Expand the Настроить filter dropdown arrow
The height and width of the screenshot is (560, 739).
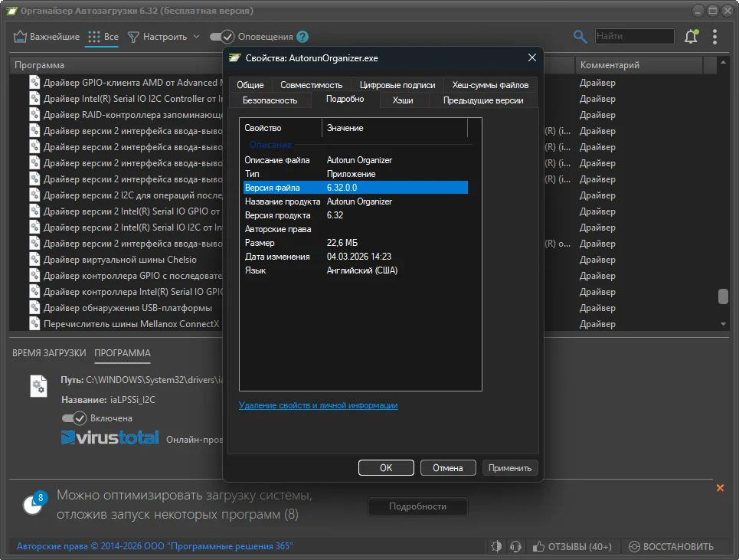point(196,37)
